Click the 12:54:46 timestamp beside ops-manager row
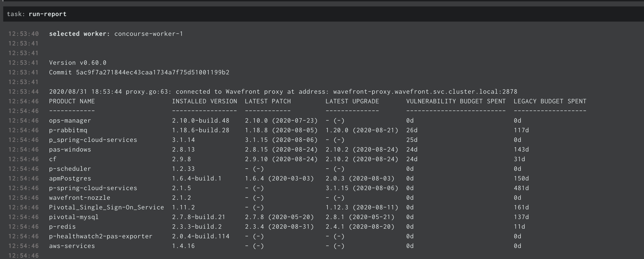Screen dimensions: 644x259 point(23,120)
